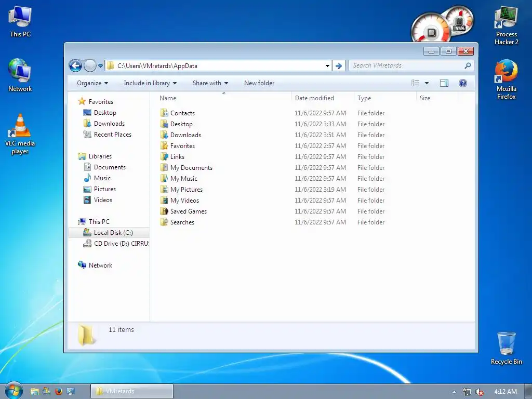The width and height of the screenshot is (532, 399).
Task: Sort by the Size column header
Action: (425, 98)
